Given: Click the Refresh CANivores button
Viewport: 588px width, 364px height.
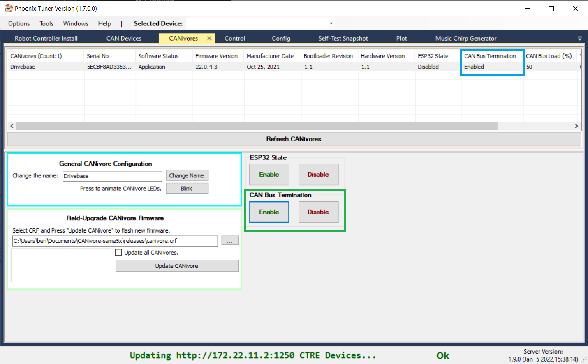Looking at the screenshot, I should (294, 139).
